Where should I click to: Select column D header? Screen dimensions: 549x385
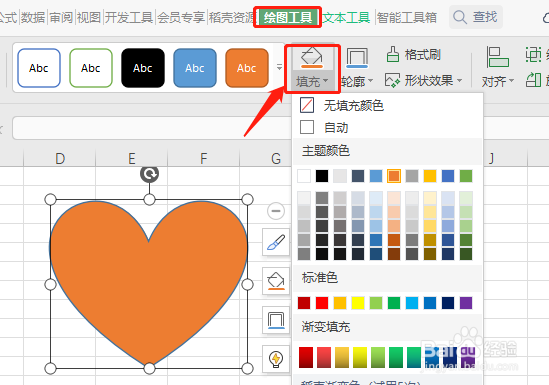(60, 159)
